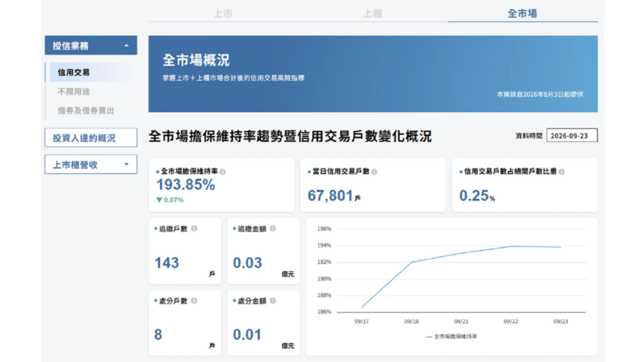
Task: Switch to the 上市 tab
Action: coord(223,14)
